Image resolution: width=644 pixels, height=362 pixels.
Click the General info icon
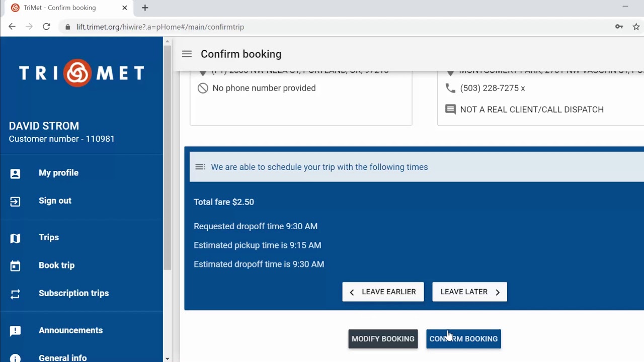pos(15,358)
